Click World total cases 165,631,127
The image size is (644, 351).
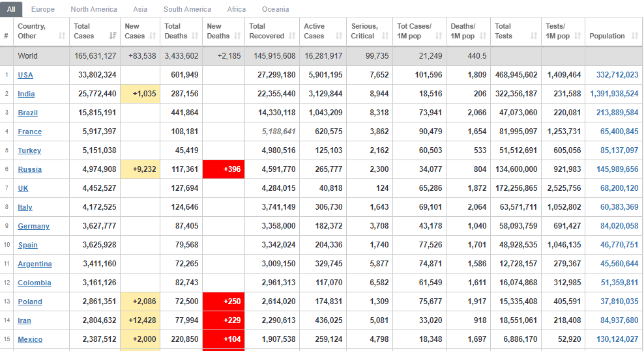[x=95, y=56]
